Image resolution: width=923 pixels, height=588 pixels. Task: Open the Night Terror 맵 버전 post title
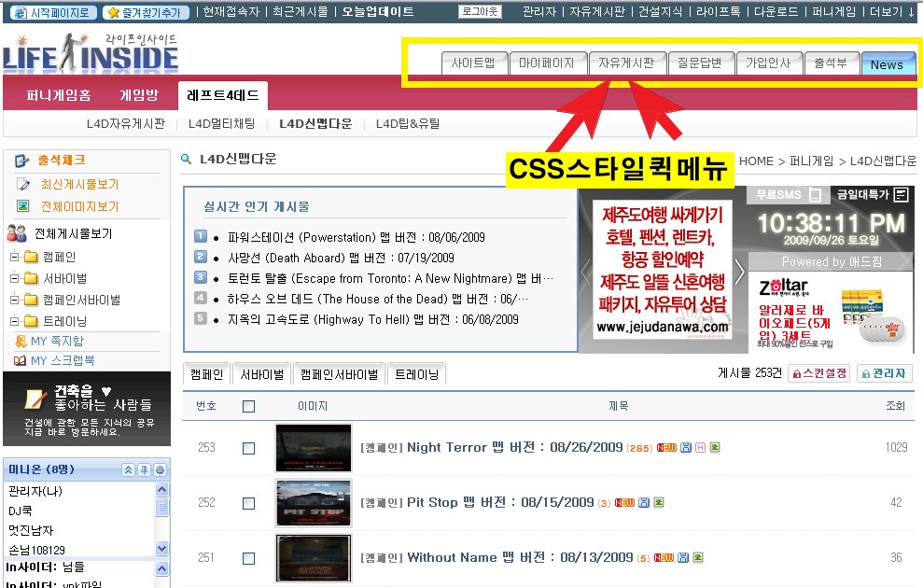click(515, 447)
